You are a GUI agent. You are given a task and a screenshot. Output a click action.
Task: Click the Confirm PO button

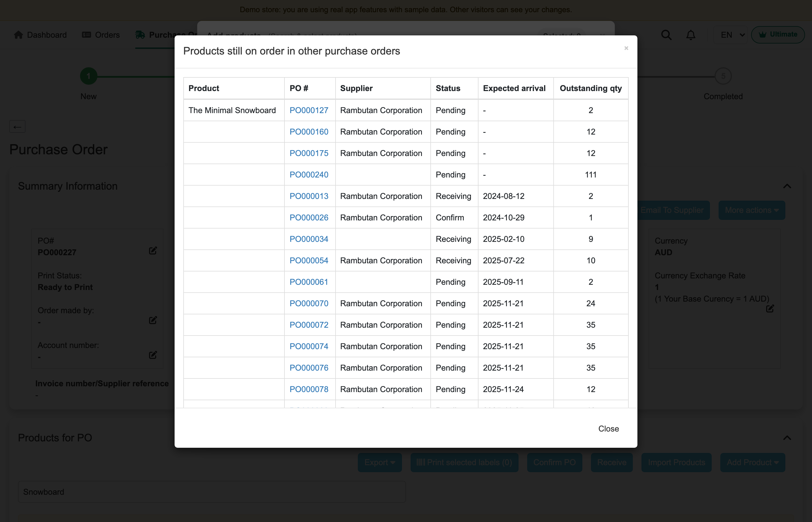tap(554, 462)
